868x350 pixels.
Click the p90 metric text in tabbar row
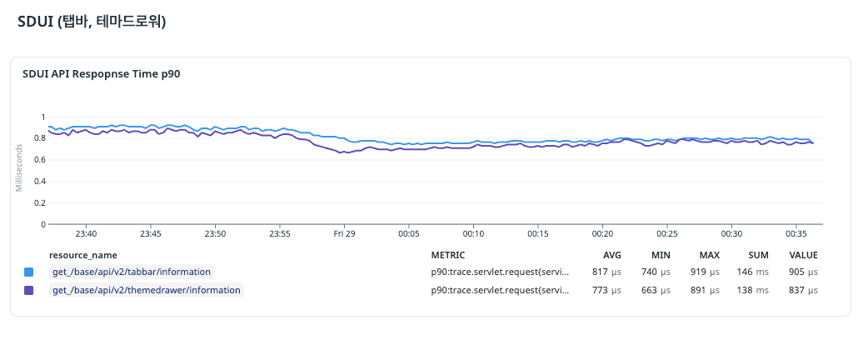pyautogui.click(x=500, y=272)
